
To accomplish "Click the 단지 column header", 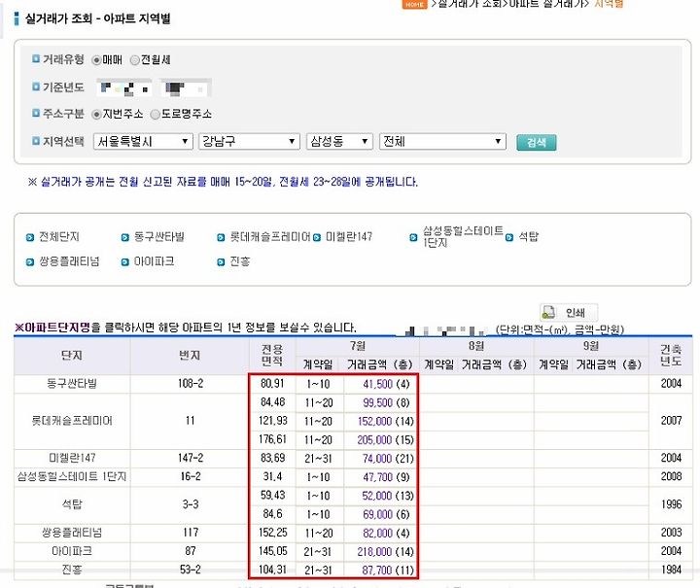I will [x=72, y=356].
